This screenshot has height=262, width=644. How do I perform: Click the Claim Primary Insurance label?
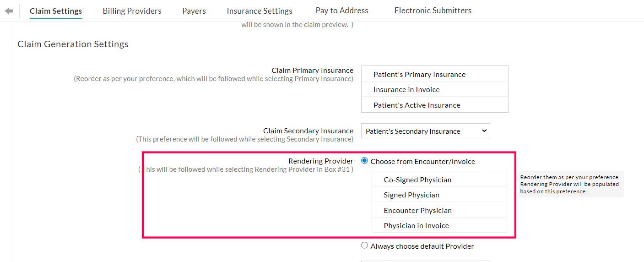coord(312,70)
